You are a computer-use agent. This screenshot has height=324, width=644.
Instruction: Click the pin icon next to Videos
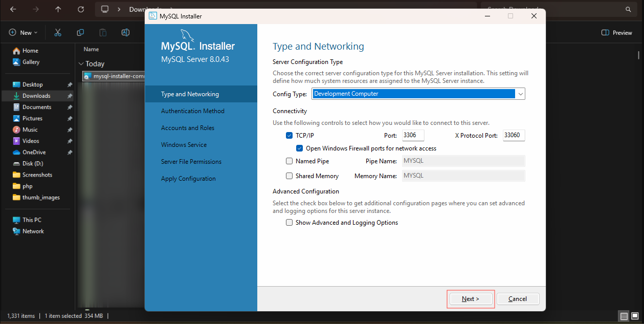point(70,141)
